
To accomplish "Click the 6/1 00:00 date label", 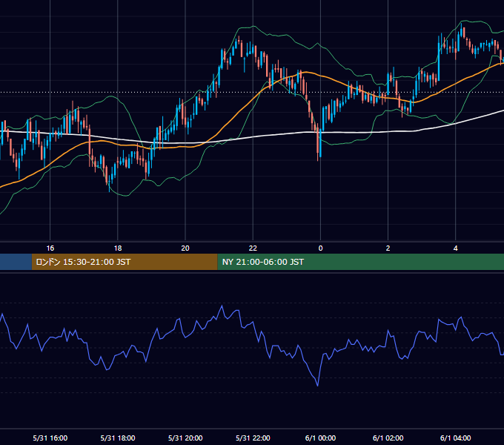I will point(320,438).
